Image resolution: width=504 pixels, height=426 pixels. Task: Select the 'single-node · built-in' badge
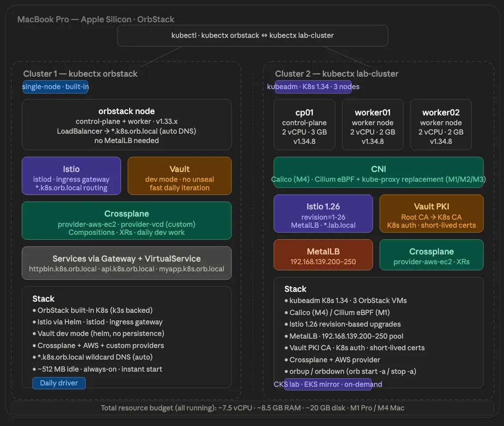coord(55,86)
